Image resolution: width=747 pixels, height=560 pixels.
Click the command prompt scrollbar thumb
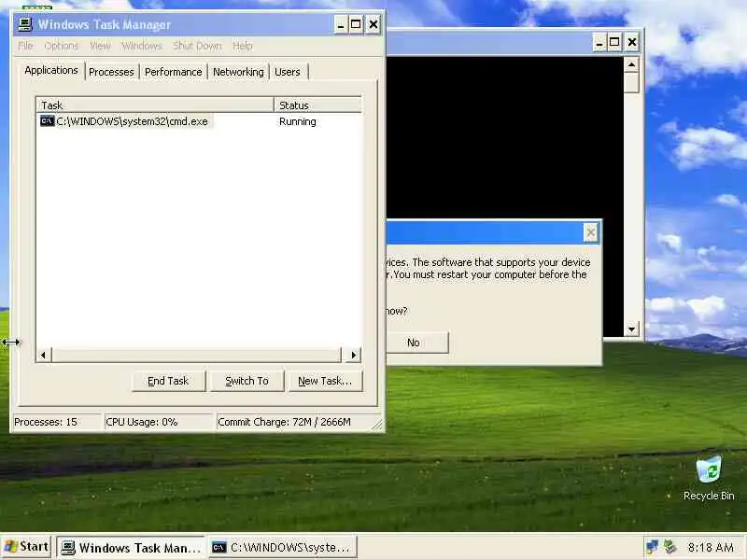click(632, 83)
